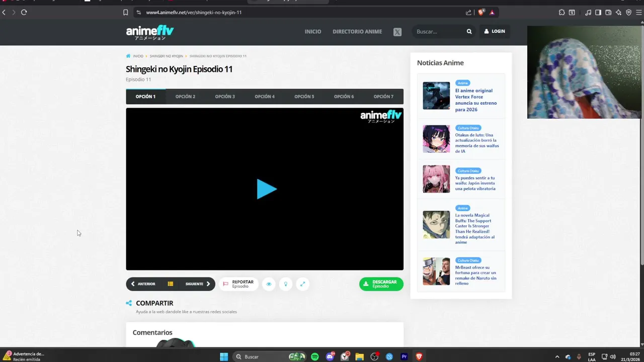Select the OPCIÓN 1 server tab

point(145,97)
